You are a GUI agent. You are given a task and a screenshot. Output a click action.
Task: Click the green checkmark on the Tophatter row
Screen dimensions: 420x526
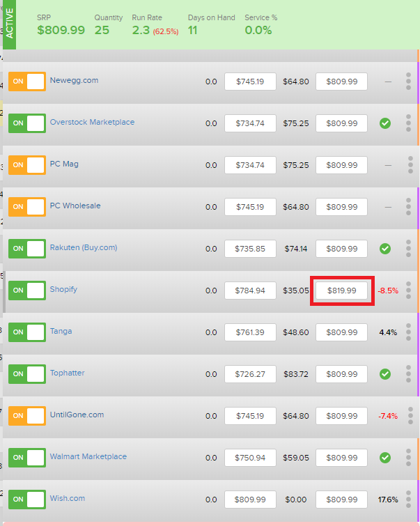[x=385, y=374]
